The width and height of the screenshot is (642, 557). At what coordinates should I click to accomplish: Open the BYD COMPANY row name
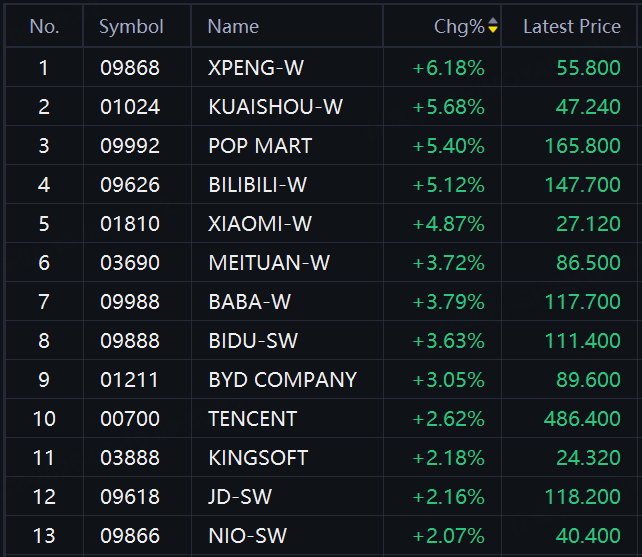pyautogui.click(x=283, y=380)
